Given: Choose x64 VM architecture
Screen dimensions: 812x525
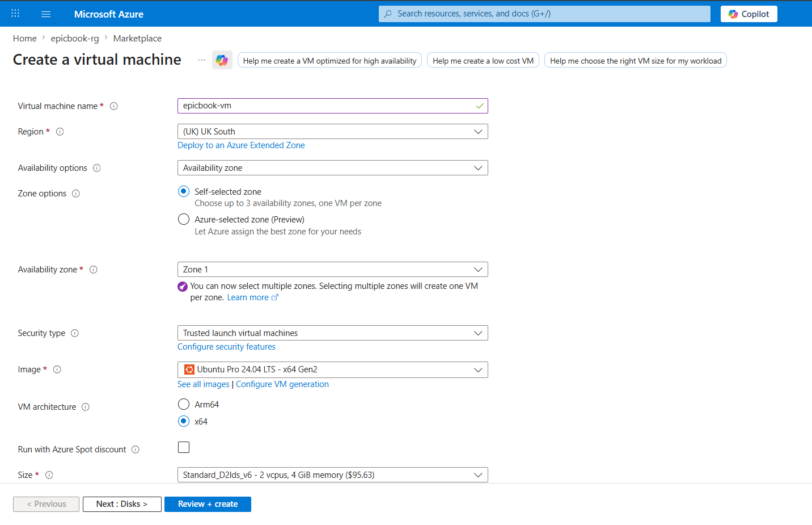Looking at the screenshot, I should click(x=184, y=421).
